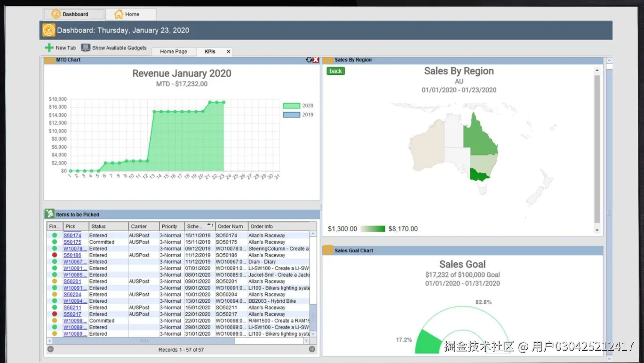Click the Sales Goal Chart gadget header icon
The width and height of the screenshot is (644, 363).
[x=328, y=250]
